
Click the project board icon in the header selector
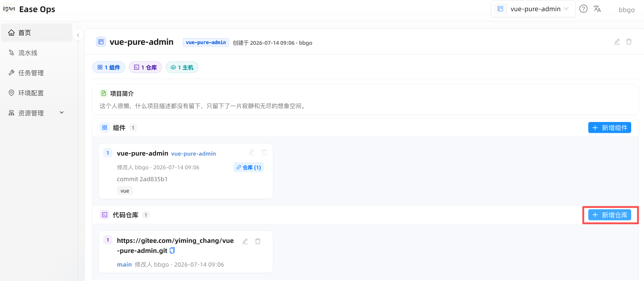(x=500, y=9)
